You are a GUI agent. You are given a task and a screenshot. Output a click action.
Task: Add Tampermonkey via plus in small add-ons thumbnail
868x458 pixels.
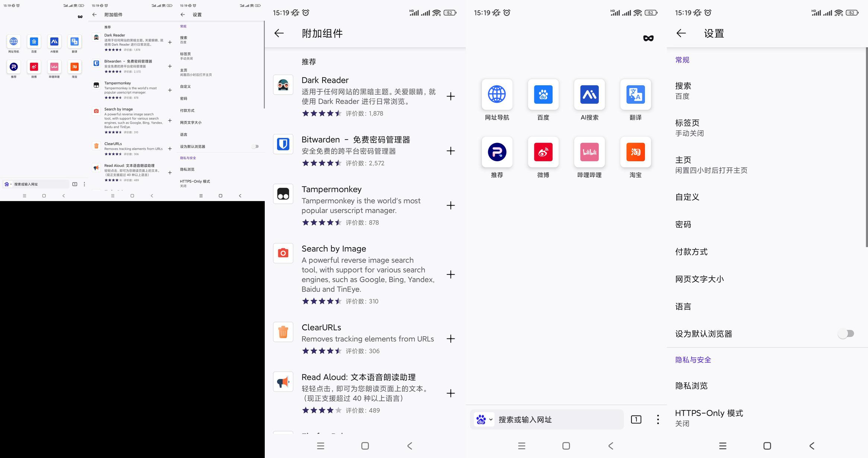[x=170, y=90]
